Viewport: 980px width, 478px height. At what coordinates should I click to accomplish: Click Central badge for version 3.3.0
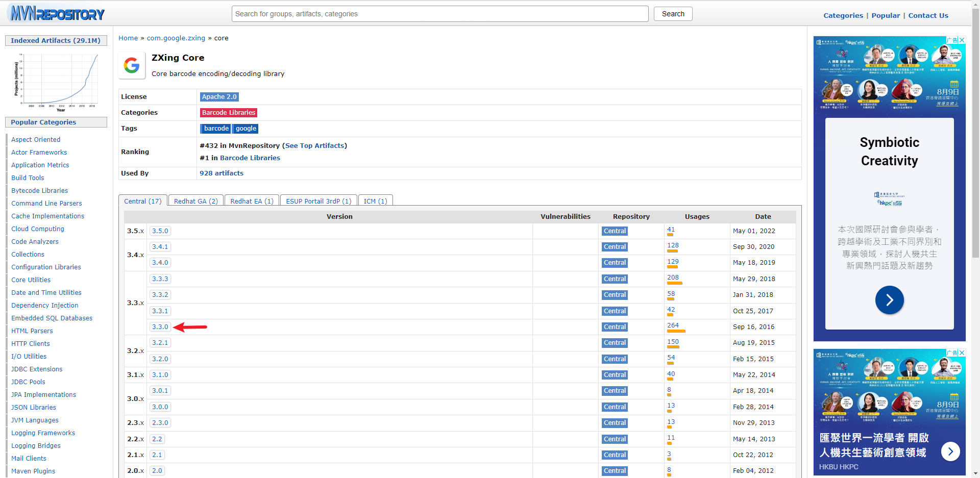615,327
